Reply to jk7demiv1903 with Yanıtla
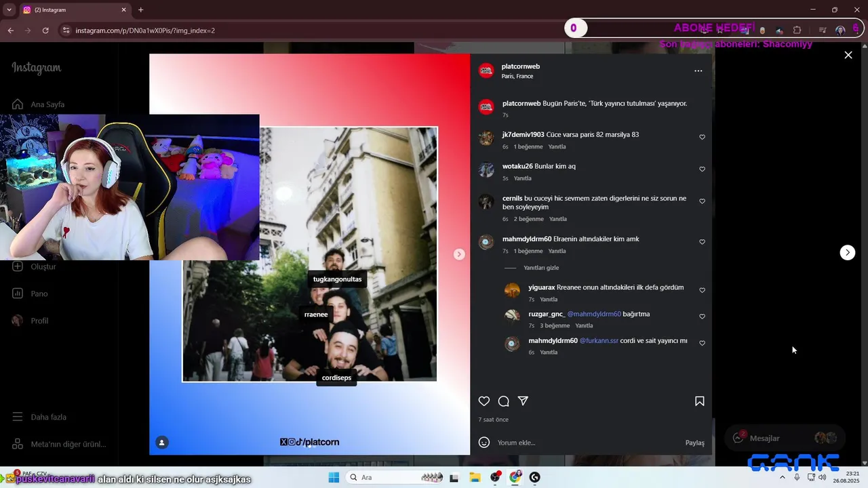 557,146
